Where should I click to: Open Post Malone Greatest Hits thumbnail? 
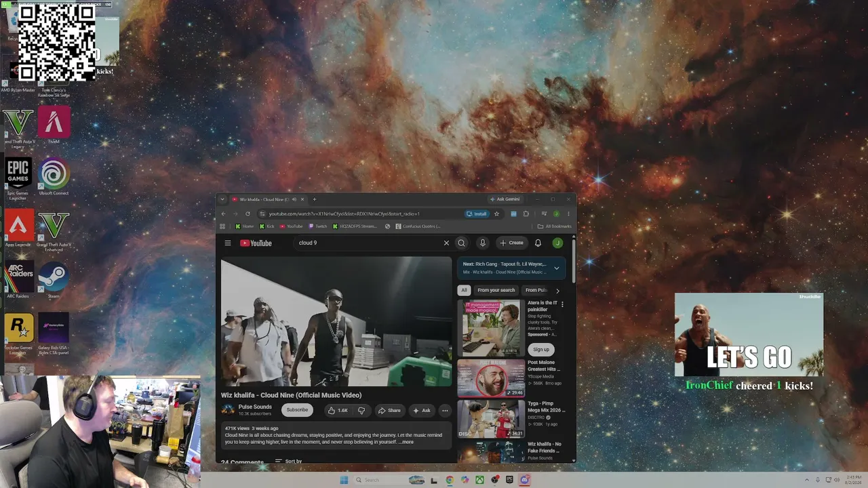coord(492,378)
